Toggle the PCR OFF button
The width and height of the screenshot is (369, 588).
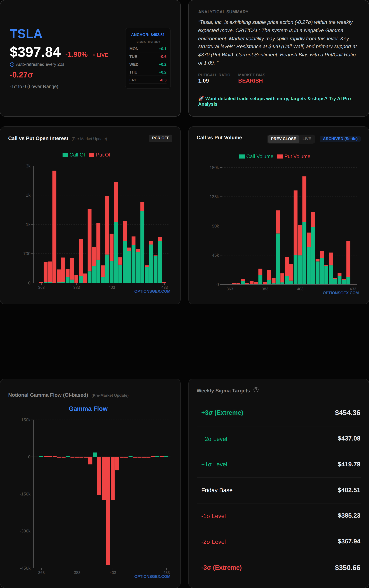point(160,138)
